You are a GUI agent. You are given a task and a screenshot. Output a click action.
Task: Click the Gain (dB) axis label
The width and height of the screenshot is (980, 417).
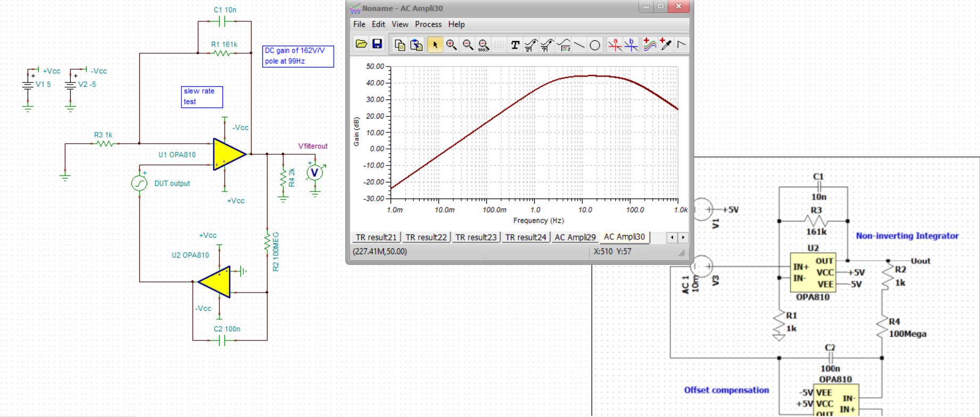(x=356, y=132)
